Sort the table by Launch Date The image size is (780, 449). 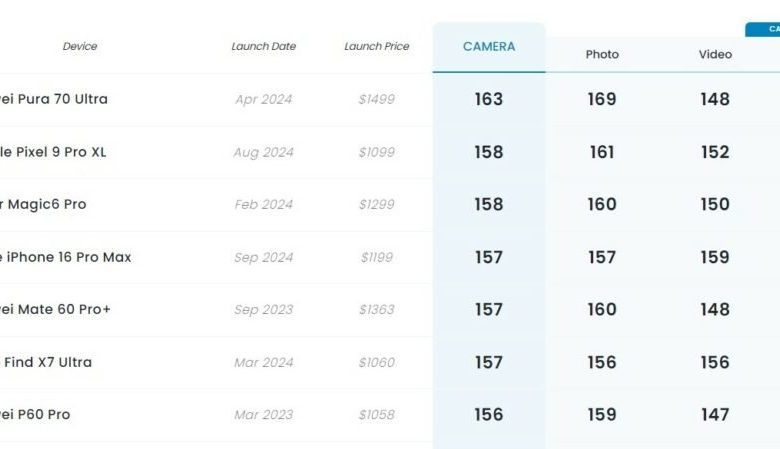tap(264, 47)
